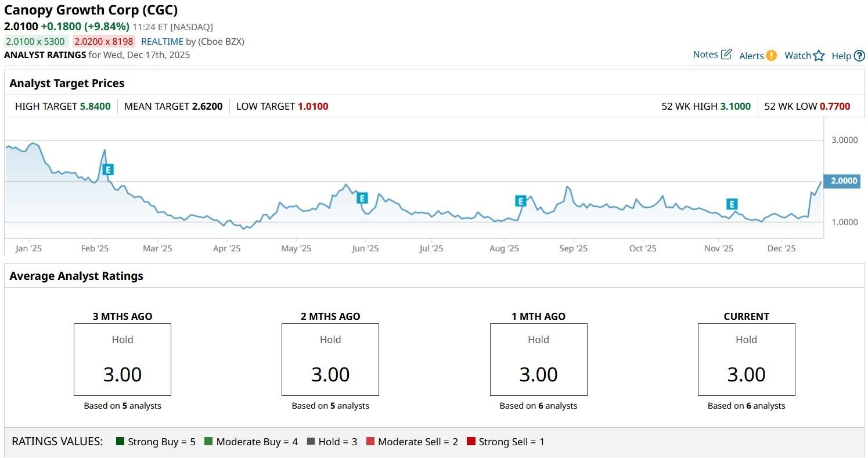
Task: Click the REALTIME link
Action: click(162, 42)
